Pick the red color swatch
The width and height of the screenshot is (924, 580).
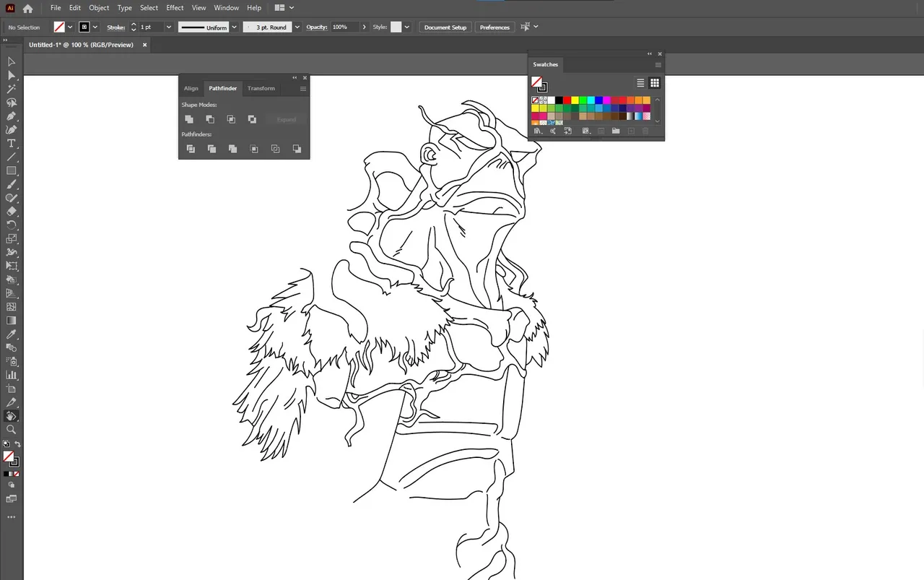click(567, 100)
